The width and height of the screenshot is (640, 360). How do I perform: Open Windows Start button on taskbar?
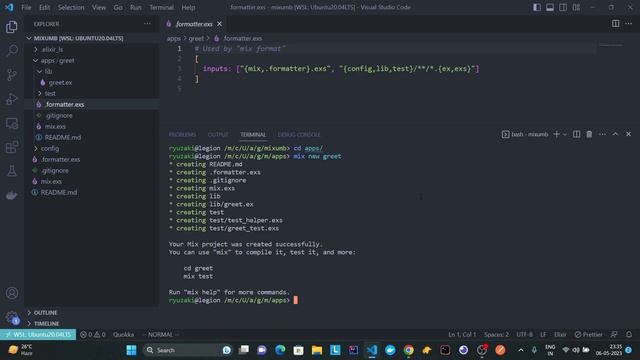pos(131,350)
